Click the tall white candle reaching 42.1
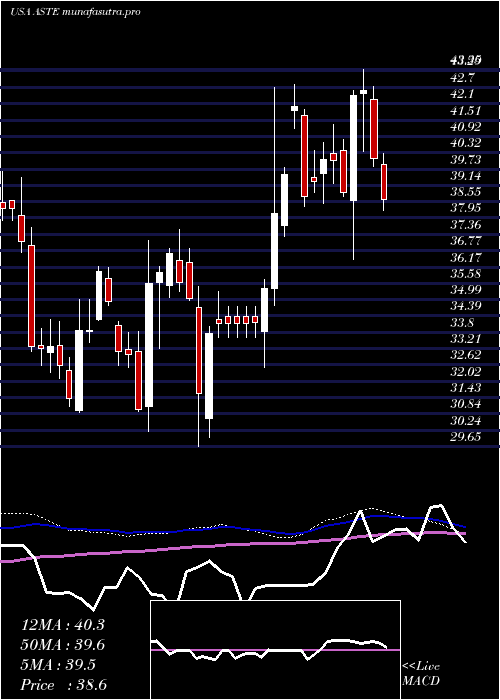This screenshot has width=500, height=700. (353, 148)
